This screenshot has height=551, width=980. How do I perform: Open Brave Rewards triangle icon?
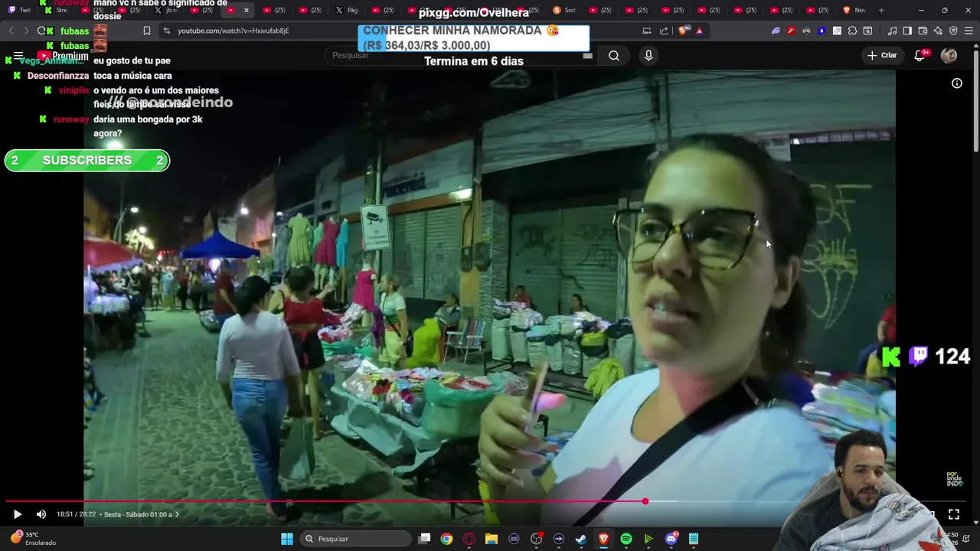699,31
